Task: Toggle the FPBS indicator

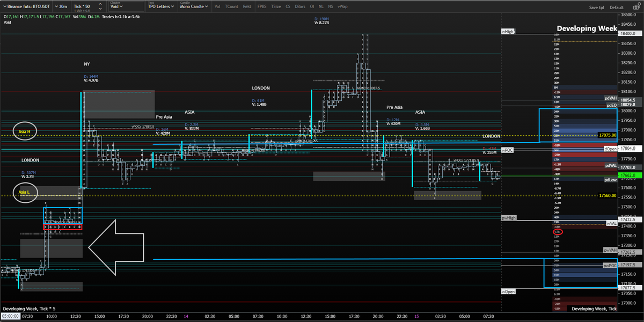Action: [x=261, y=6]
